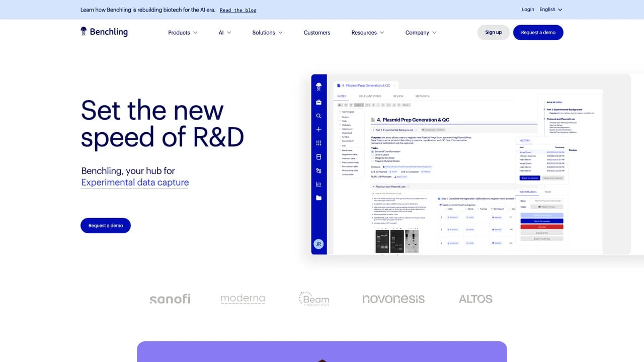Click the plus Create icon in the app sidebar
This screenshot has width=644, height=362.
pos(318,130)
